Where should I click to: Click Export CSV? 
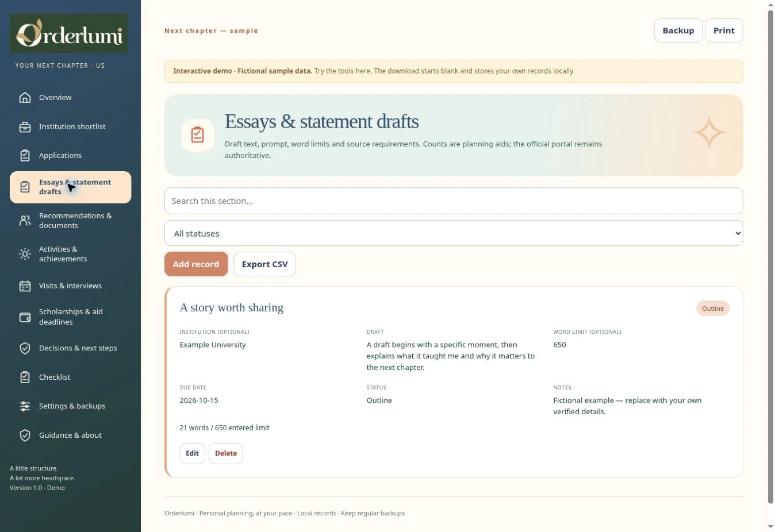[264, 264]
